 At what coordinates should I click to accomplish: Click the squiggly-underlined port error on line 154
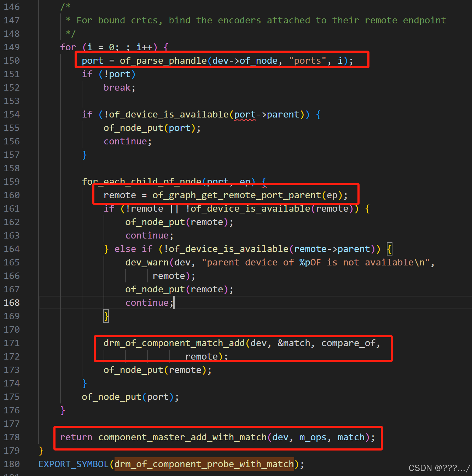point(245,115)
